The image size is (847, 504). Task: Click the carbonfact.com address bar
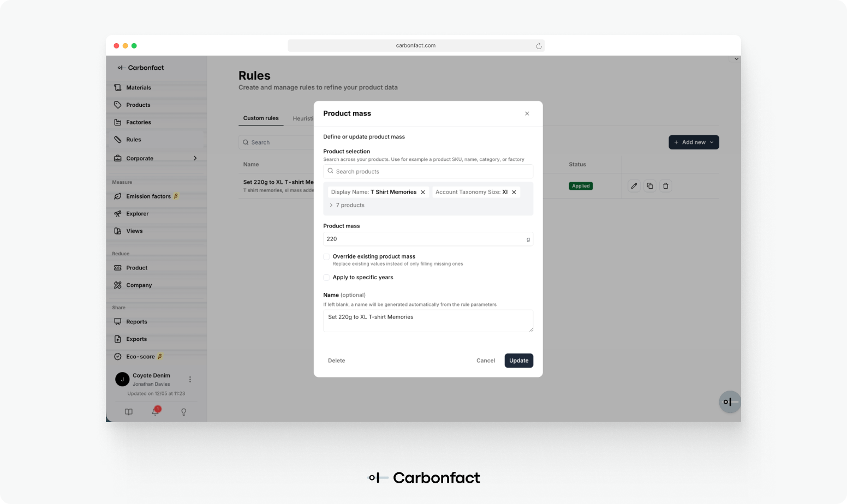tap(416, 45)
